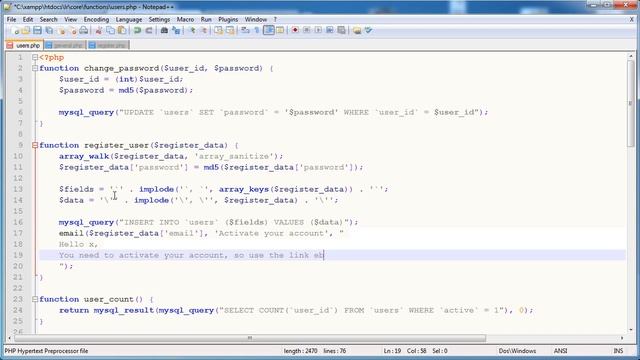This screenshot has width=640, height=360.
Task: Click the Save All toolbar icon
Action: click(49, 31)
